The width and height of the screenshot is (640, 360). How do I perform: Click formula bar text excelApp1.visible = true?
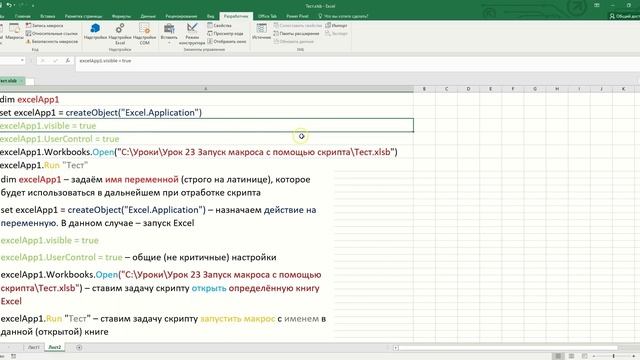105,60
